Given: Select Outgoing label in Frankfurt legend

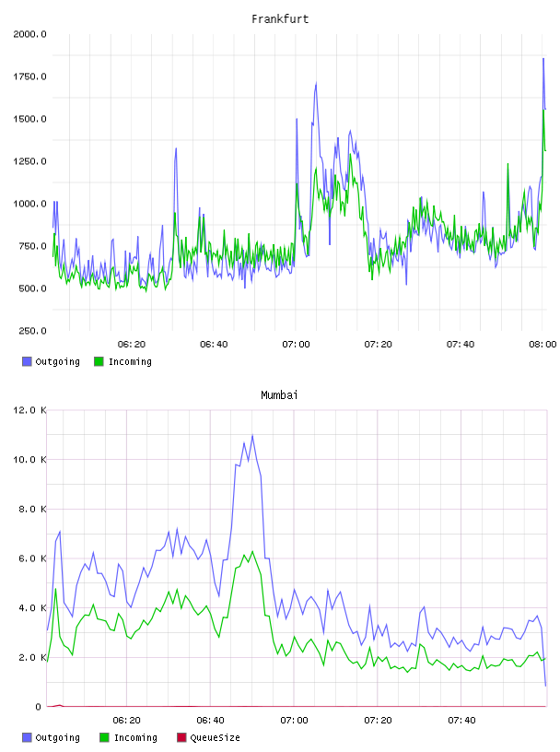Looking at the screenshot, I should point(57,361).
